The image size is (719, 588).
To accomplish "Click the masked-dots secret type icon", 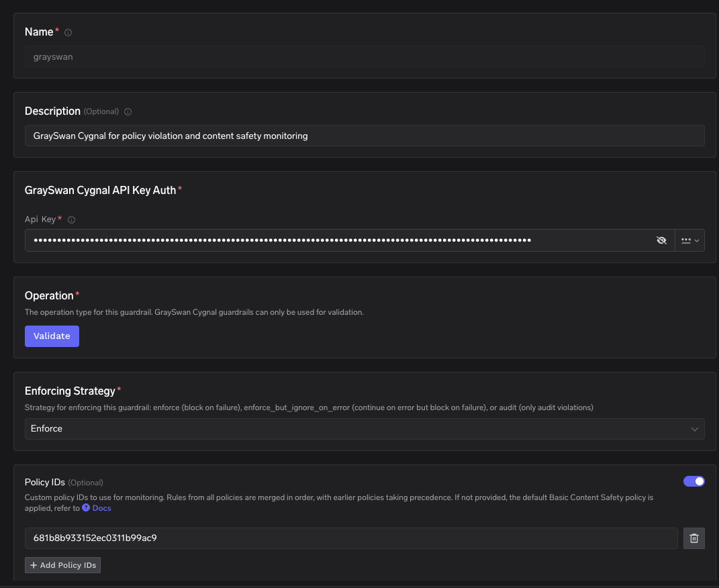I will pyautogui.click(x=686, y=240).
